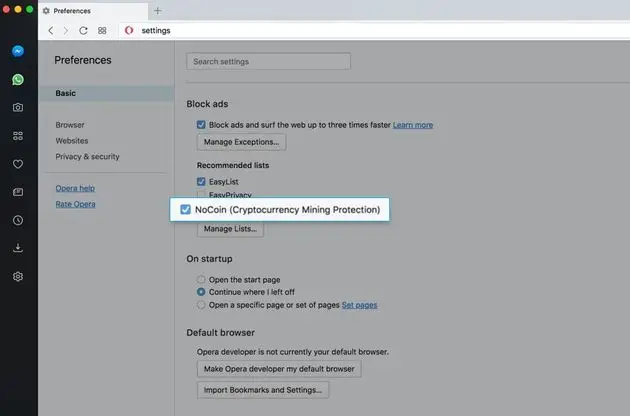This screenshot has height=416, width=630.
Task: Click the On startup heading
Action: (209, 259)
